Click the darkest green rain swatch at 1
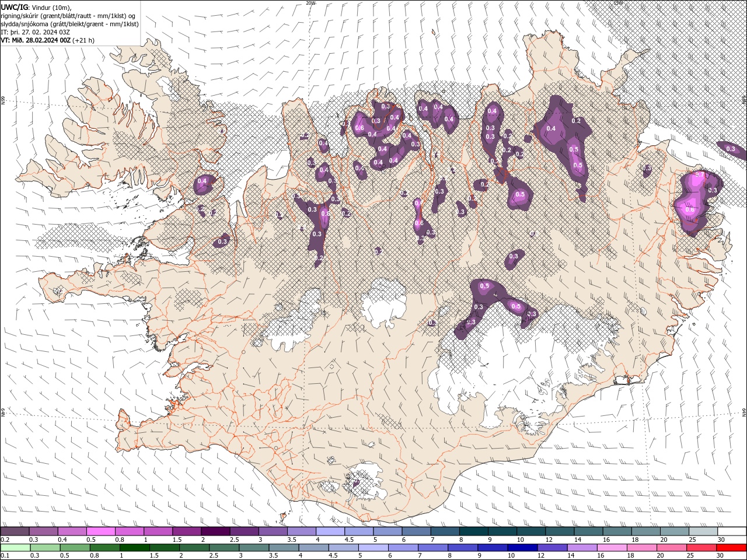The height and width of the screenshot is (560, 747). 134,547
